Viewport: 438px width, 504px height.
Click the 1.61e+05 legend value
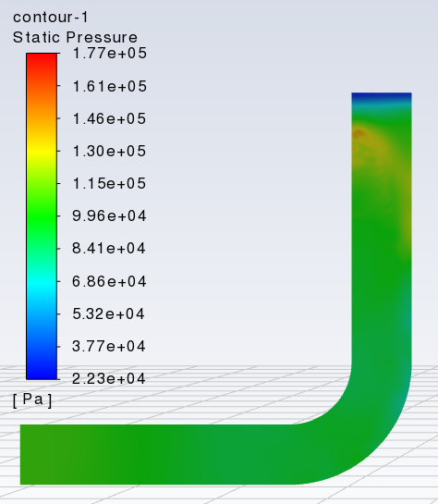[110, 86]
